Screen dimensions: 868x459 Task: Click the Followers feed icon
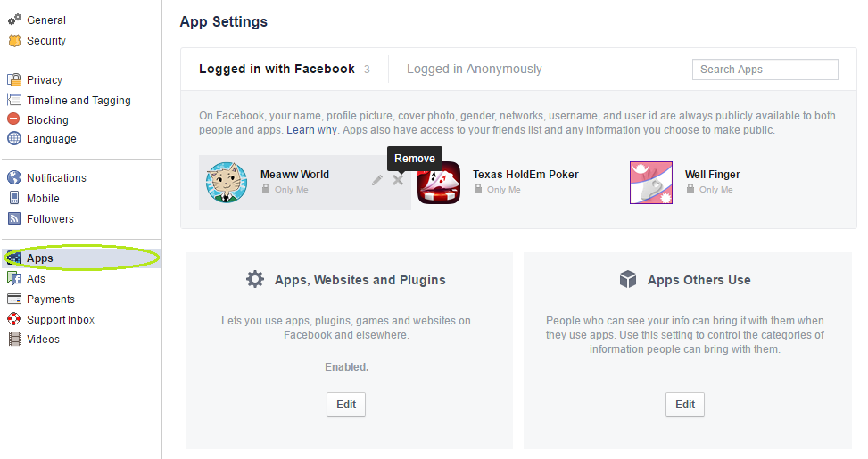[x=14, y=218]
